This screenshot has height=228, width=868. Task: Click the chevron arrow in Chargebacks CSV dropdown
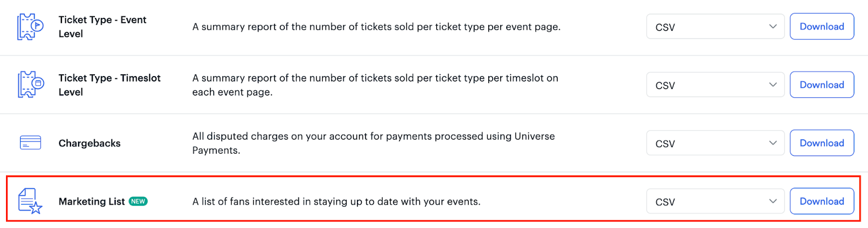[x=773, y=143]
